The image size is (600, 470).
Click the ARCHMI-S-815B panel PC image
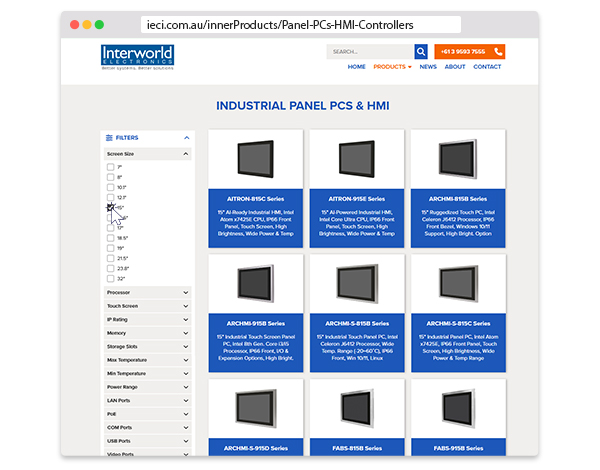pyautogui.click(x=357, y=284)
